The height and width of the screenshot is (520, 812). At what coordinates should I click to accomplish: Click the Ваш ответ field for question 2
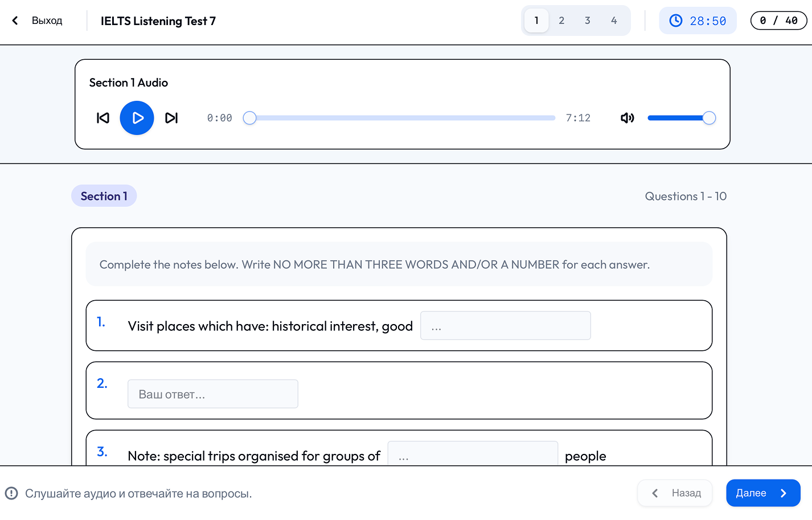212,394
